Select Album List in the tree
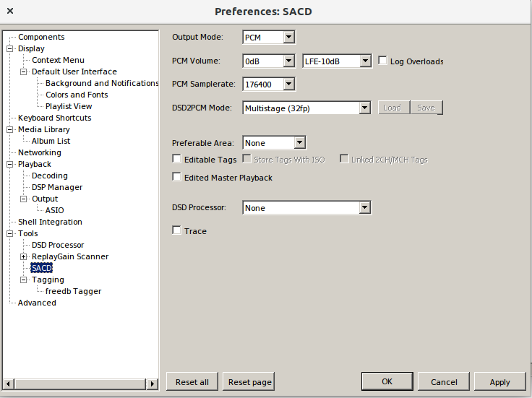The width and height of the screenshot is (532, 398). tap(51, 141)
